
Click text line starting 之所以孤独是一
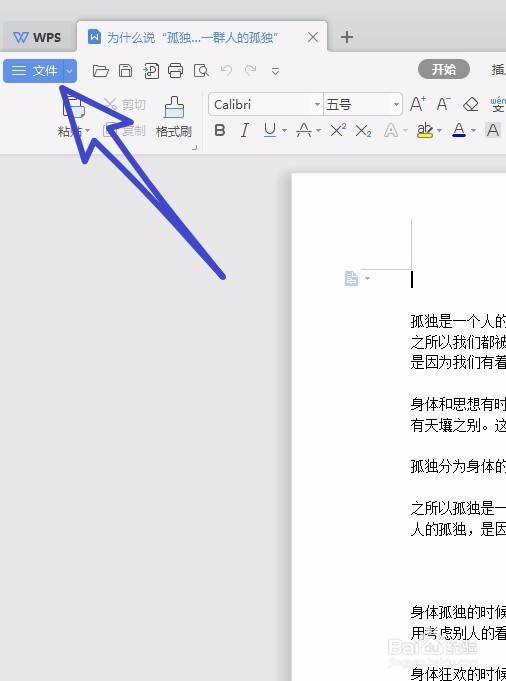click(458, 508)
